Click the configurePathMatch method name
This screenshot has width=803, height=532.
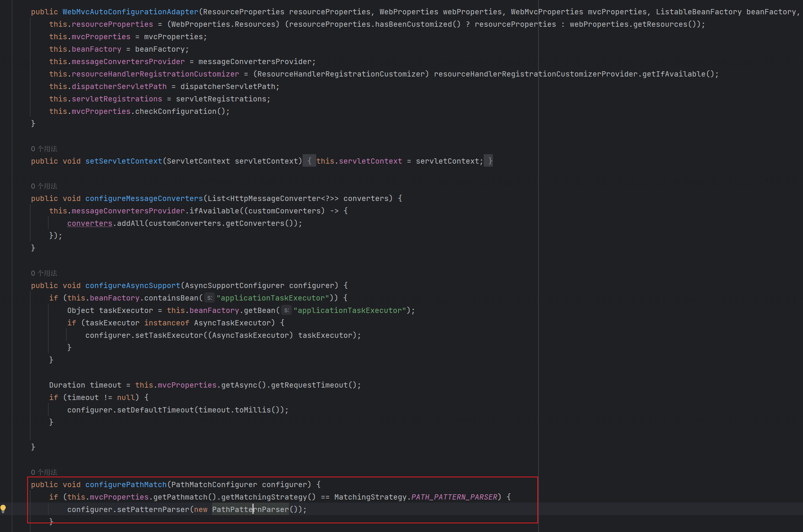coord(126,484)
